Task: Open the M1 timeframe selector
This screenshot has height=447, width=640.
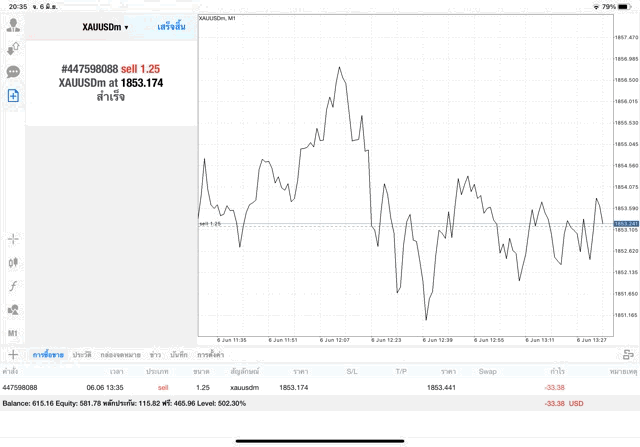Action: [x=13, y=333]
